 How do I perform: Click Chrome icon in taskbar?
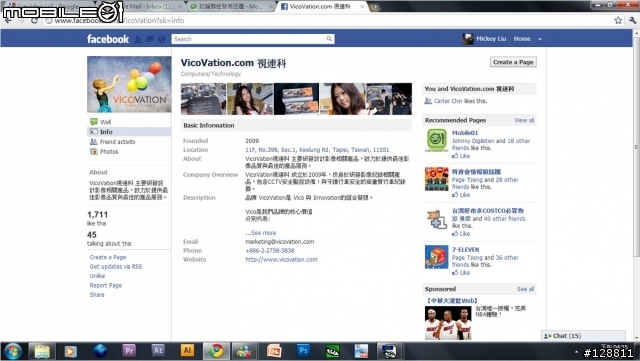click(x=216, y=351)
